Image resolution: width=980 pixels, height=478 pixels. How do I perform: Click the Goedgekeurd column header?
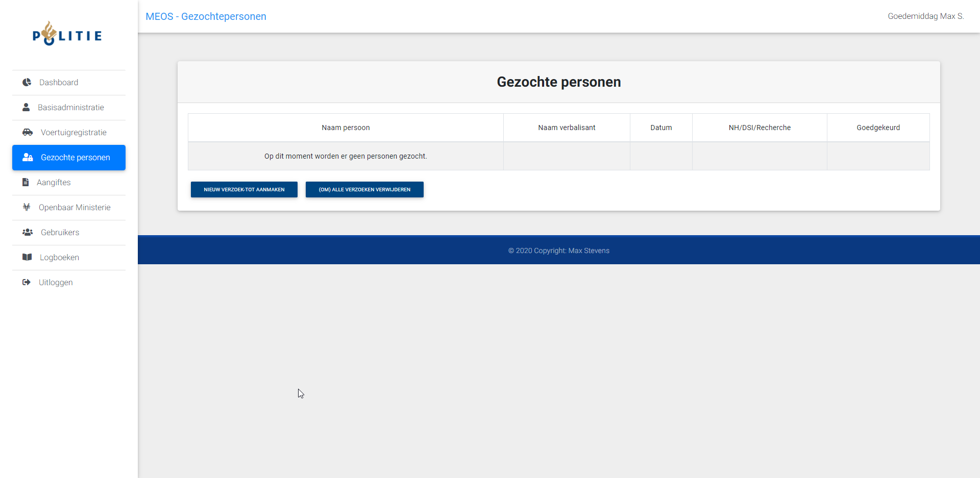pos(878,128)
